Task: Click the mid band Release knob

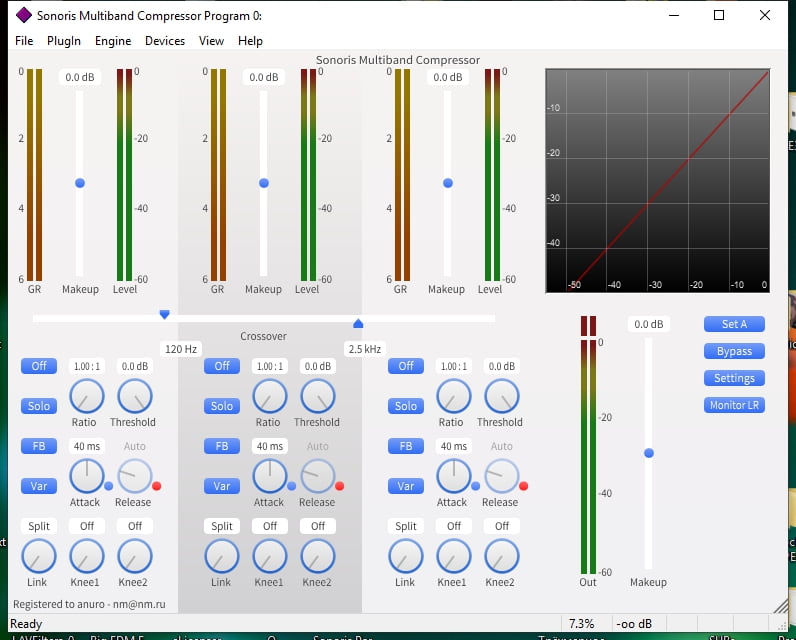Action: coord(318,476)
